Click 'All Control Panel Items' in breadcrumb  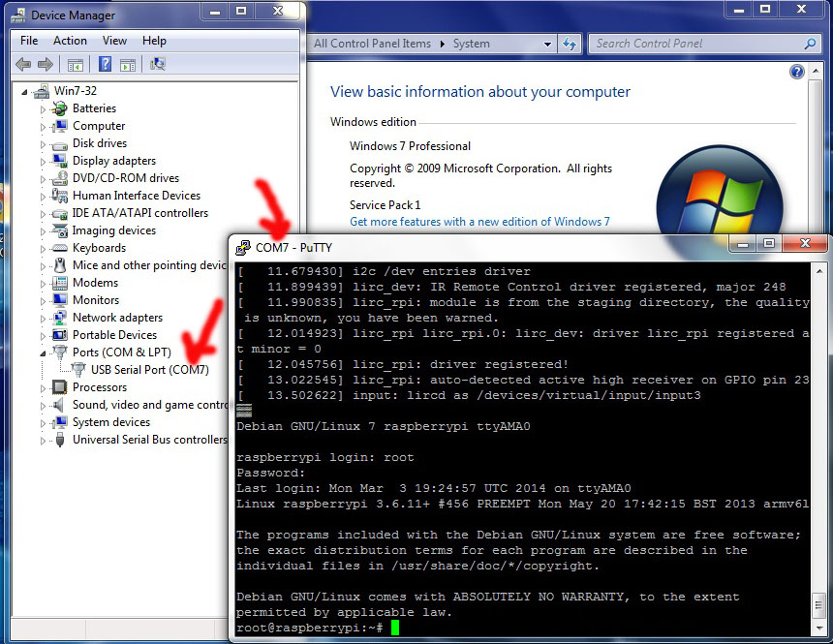pyautogui.click(x=372, y=44)
